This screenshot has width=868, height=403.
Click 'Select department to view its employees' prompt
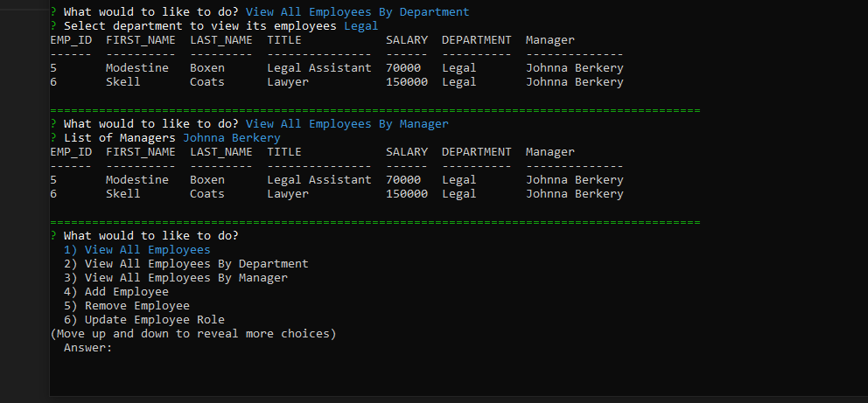coord(199,26)
